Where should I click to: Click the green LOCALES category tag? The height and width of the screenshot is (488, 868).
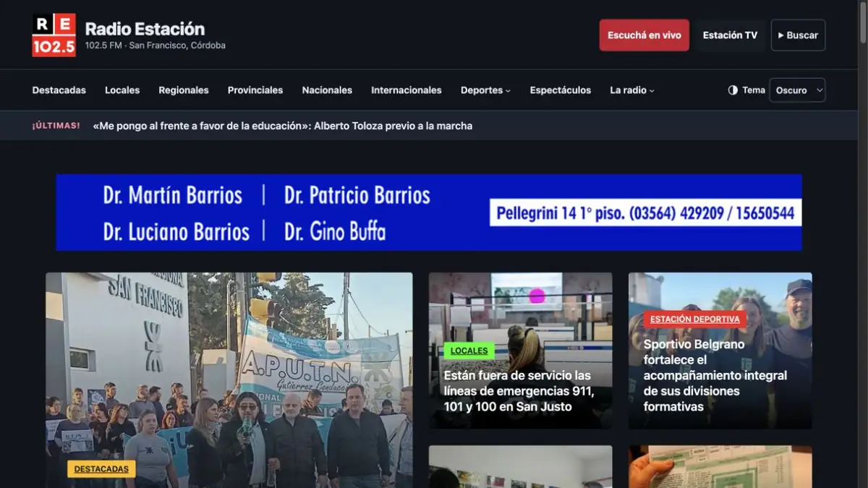click(469, 351)
